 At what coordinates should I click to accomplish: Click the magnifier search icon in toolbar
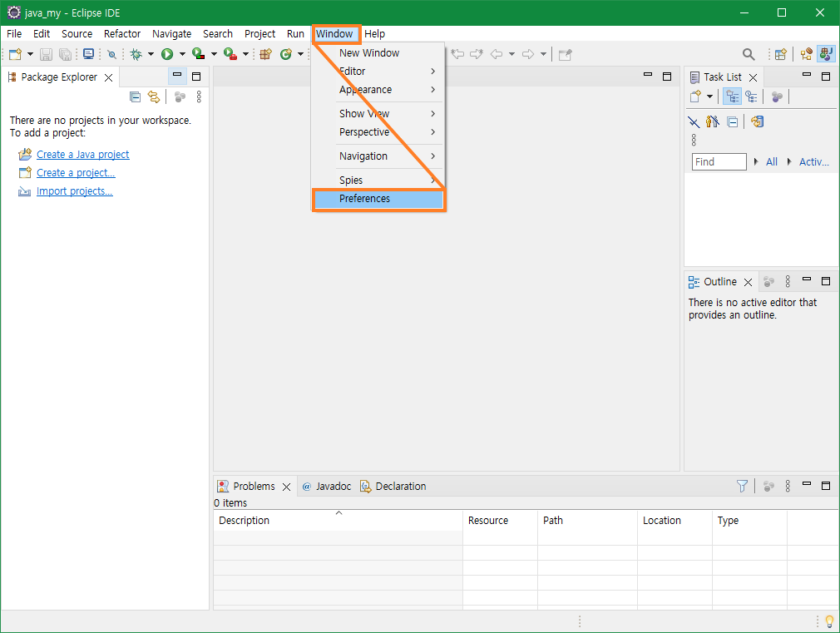point(749,54)
